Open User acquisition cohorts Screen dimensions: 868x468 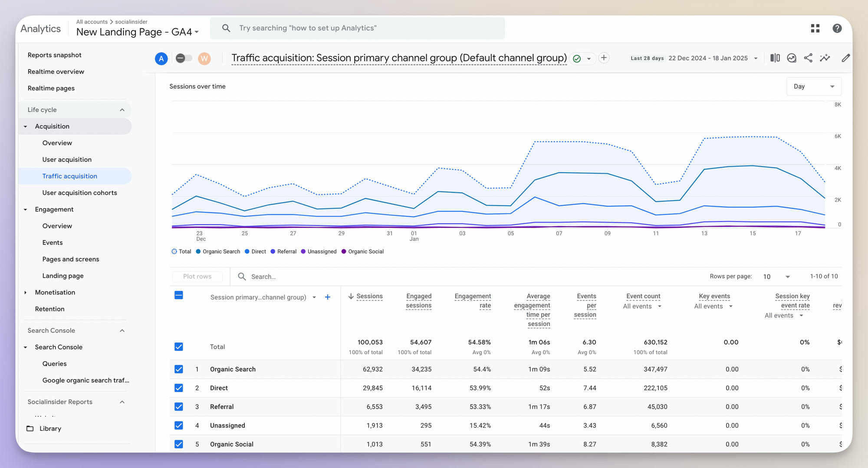pyautogui.click(x=80, y=193)
